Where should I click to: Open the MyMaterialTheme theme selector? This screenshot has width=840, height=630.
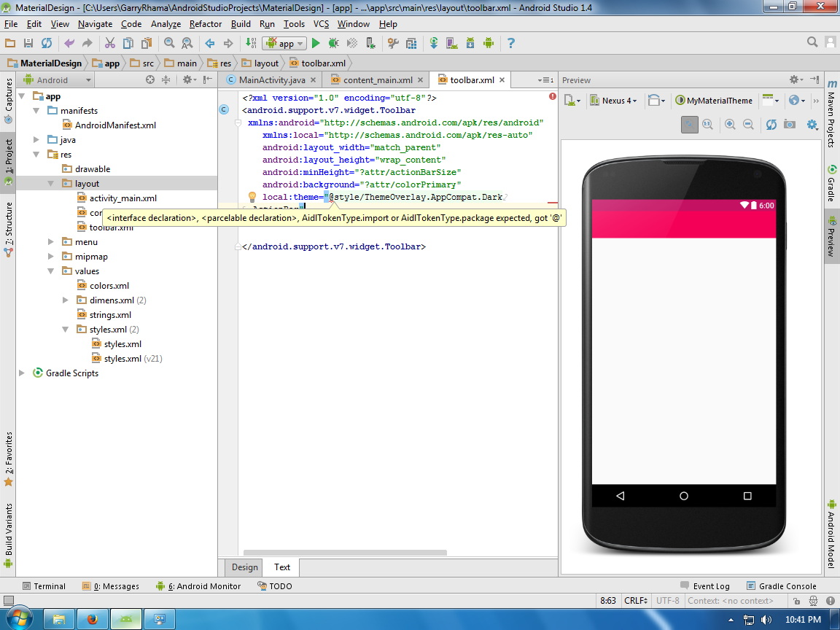click(x=713, y=100)
